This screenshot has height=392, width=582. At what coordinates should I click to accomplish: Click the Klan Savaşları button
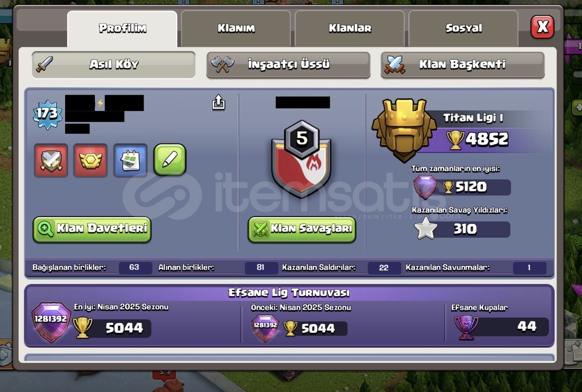(302, 230)
